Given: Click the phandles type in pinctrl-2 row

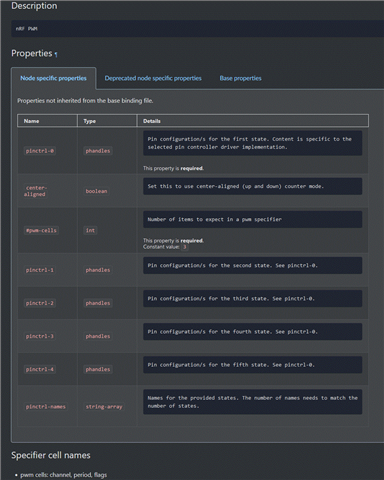Looking at the screenshot, I should (98, 303).
